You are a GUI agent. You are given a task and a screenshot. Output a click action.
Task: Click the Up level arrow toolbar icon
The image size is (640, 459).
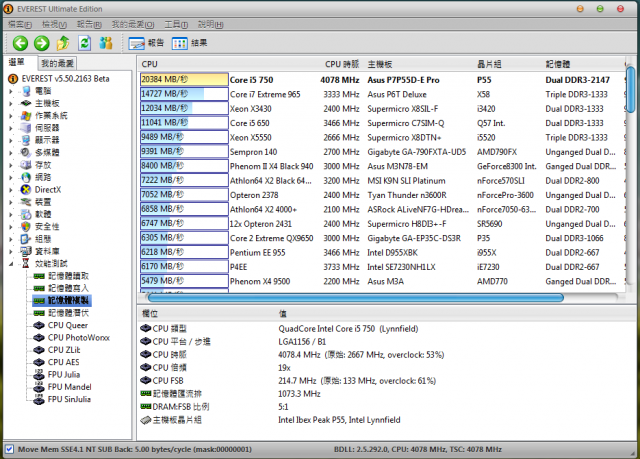(63, 43)
